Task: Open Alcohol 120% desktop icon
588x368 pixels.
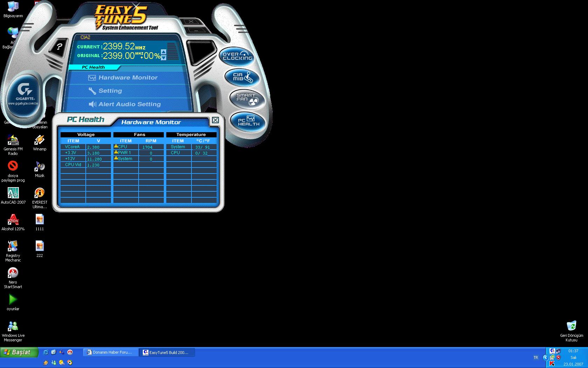Action: (13, 223)
